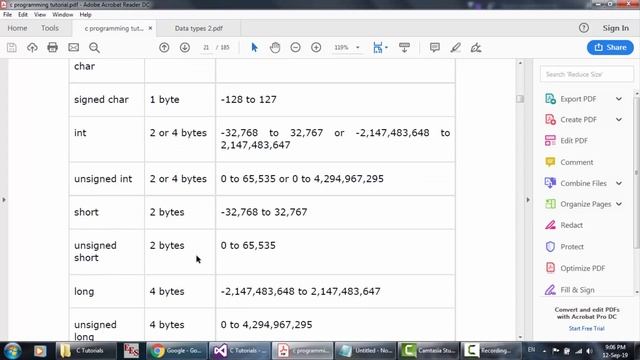Send file by email envelope icon
The width and height of the screenshot is (640, 360).
(73, 47)
